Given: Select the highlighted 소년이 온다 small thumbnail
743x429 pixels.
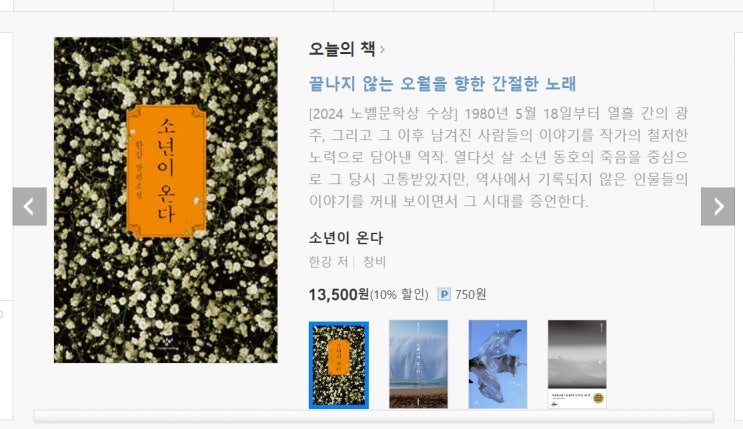Looking at the screenshot, I should click(x=339, y=365).
